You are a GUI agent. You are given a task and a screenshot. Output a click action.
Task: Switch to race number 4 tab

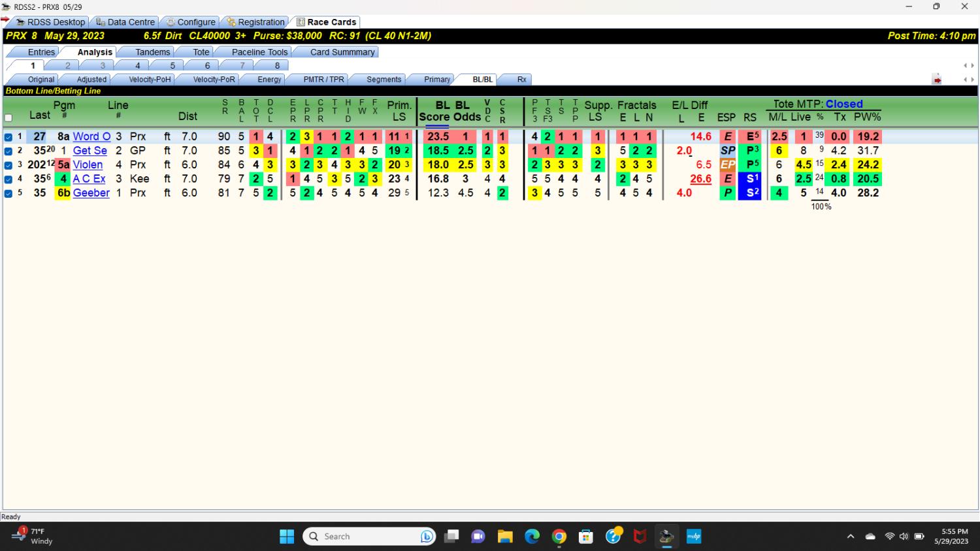tap(137, 66)
